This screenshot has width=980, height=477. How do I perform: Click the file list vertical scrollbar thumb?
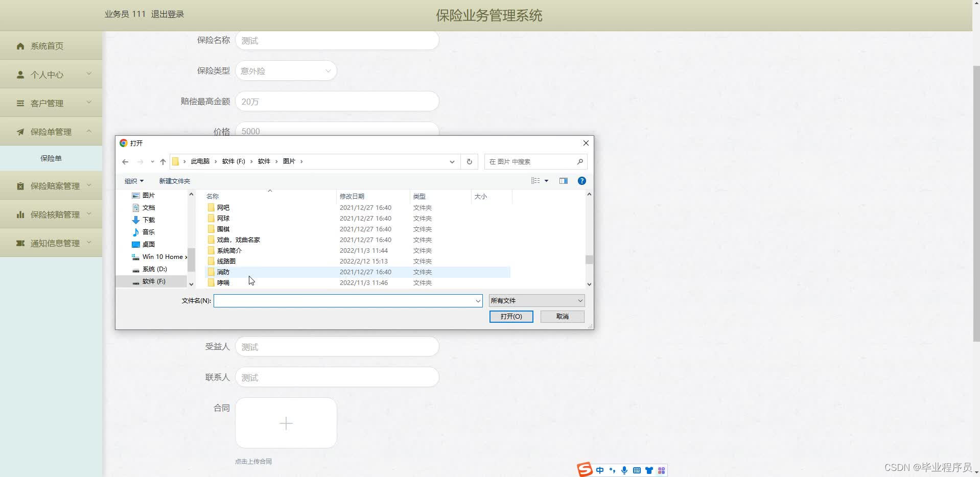coord(589,259)
